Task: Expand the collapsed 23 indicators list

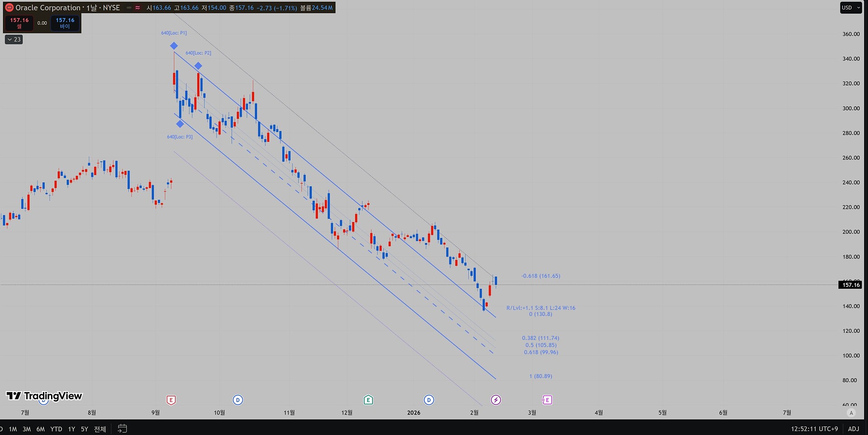Action: [14, 40]
